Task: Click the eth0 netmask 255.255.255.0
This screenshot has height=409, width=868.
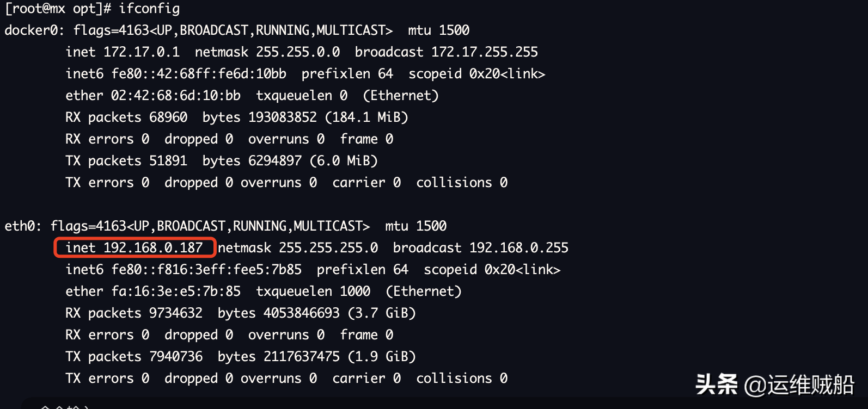Action: (x=328, y=248)
